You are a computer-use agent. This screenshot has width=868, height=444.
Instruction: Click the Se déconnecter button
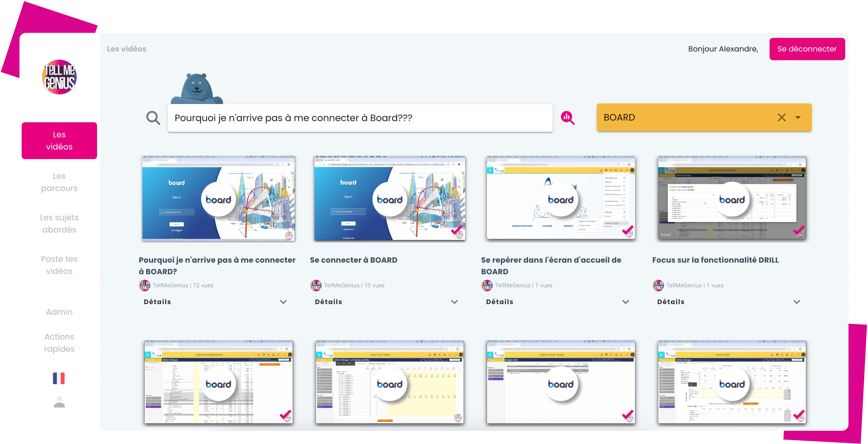tap(807, 49)
